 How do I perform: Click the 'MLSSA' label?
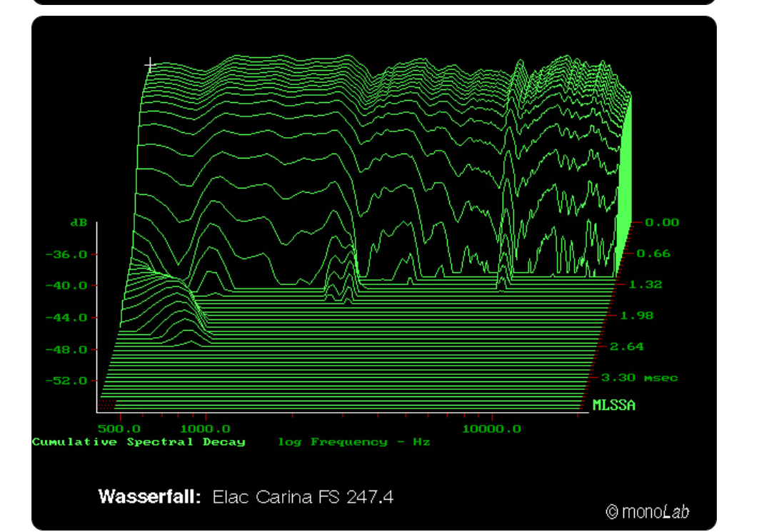[614, 405]
